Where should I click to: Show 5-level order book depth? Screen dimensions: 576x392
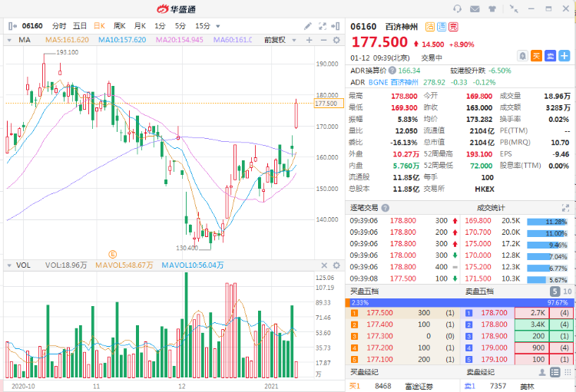(554, 292)
